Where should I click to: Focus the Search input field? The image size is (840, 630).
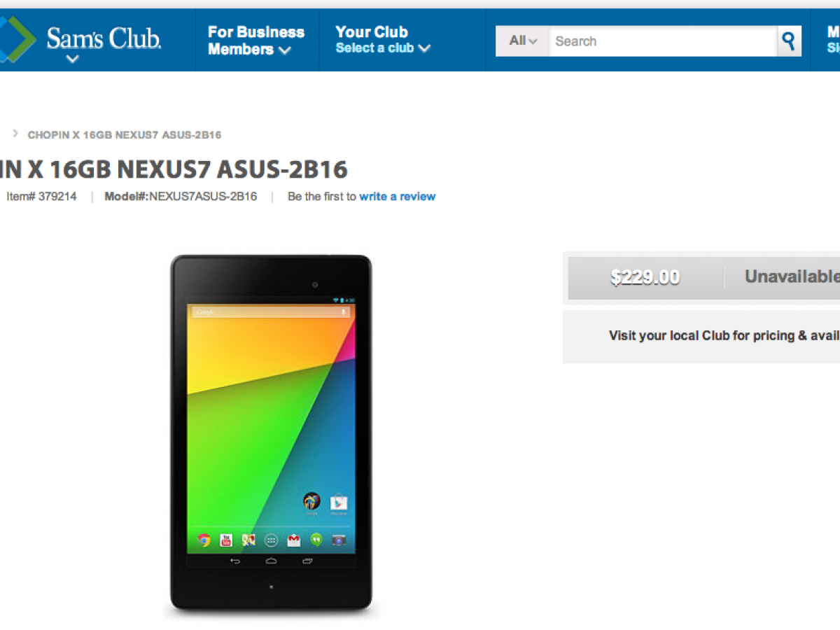click(x=663, y=41)
